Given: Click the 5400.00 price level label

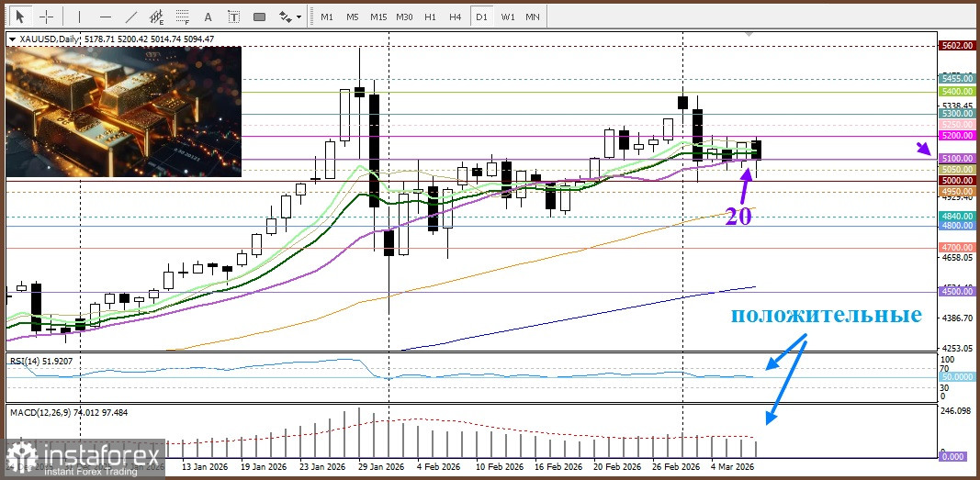Looking at the screenshot, I should pos(958,92).
